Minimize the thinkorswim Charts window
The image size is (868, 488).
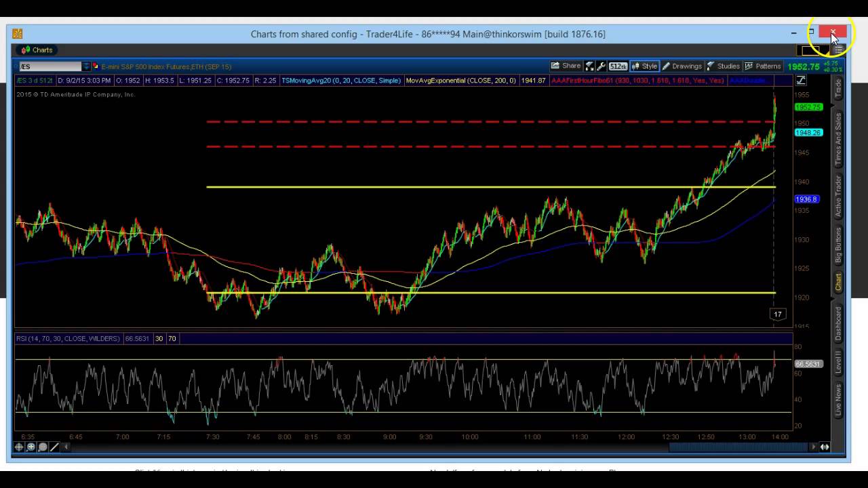[793, 33]
